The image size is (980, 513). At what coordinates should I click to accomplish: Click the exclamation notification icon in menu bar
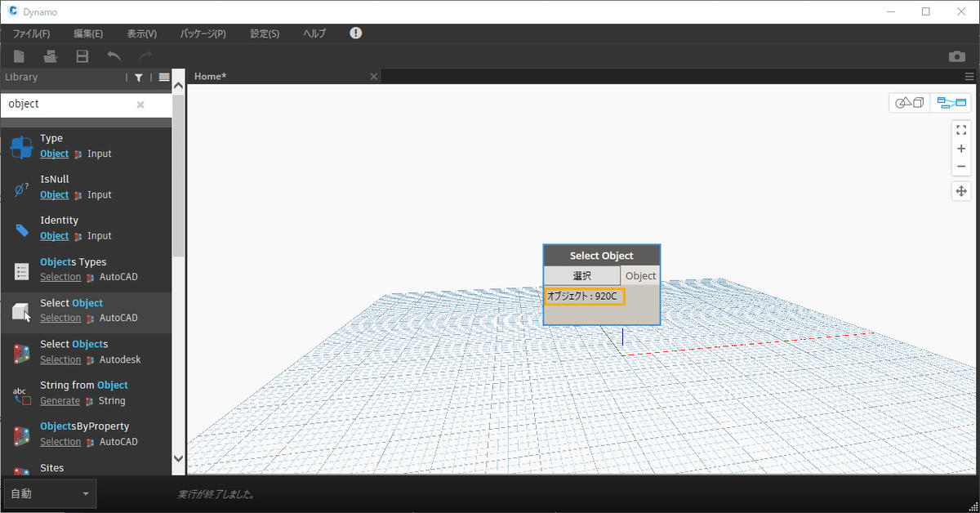click(355, 33)
